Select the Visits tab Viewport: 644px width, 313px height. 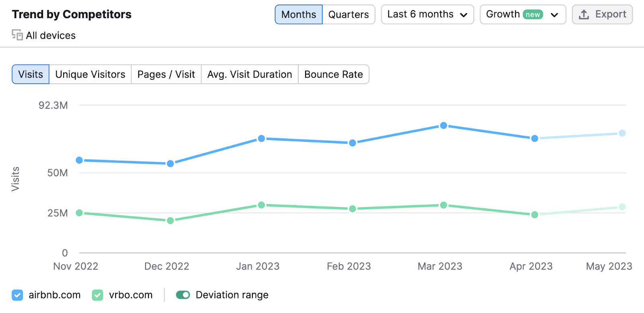click(x=31, y=75)
